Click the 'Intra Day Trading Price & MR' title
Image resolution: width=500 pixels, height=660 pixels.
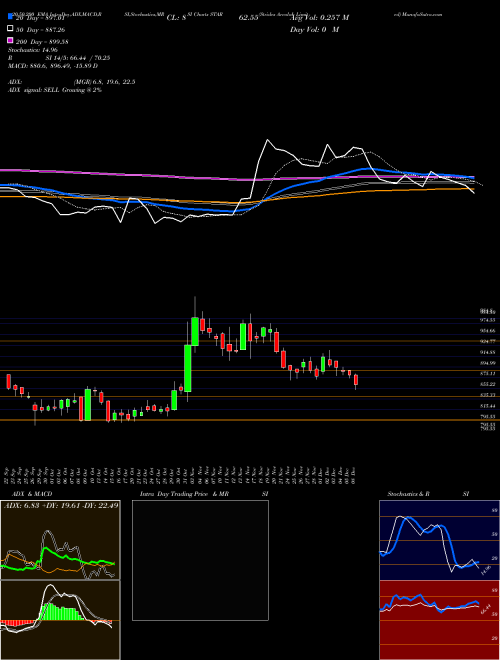pyautogui.click(x=184, y=494)
